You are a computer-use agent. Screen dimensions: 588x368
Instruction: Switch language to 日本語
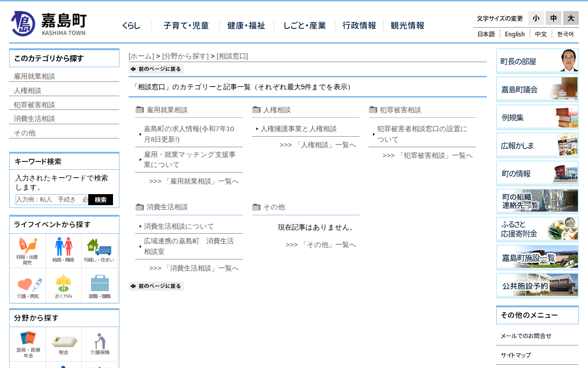coord(486,34)
